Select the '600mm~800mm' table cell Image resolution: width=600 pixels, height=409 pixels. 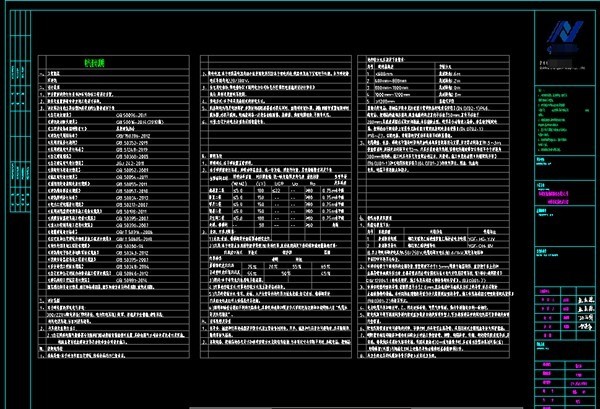coord(390,81)
